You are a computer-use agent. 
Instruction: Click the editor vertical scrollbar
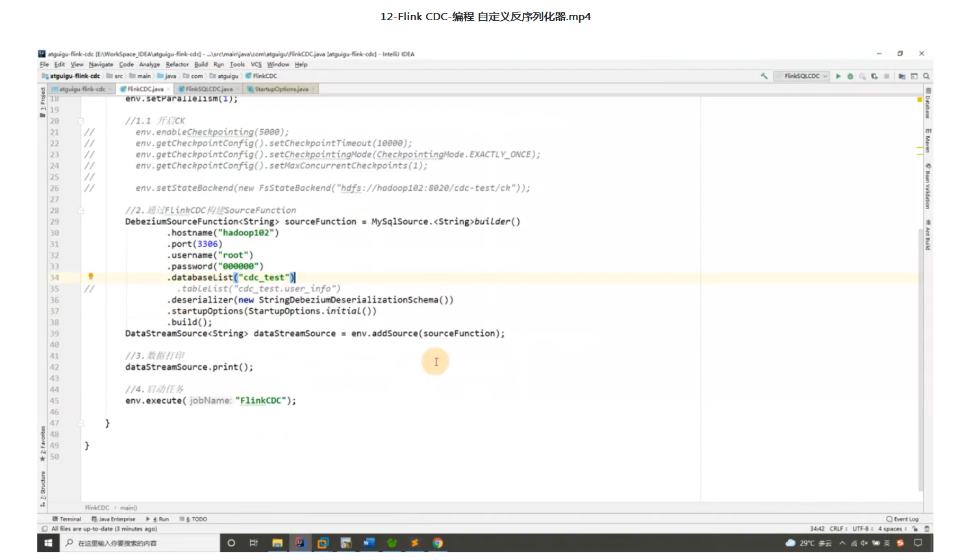920,360
